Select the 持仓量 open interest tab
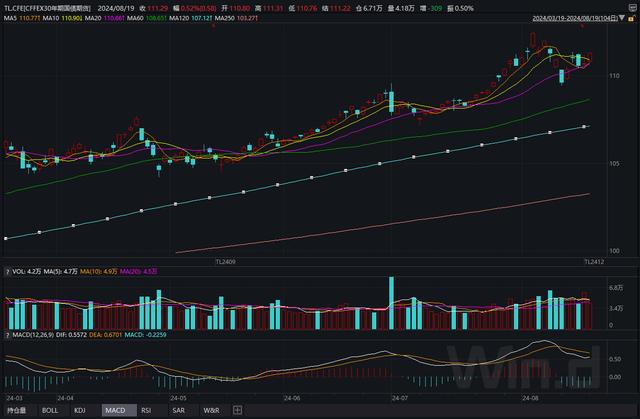The width and height of the screenshot is (640, 419). 16,410
